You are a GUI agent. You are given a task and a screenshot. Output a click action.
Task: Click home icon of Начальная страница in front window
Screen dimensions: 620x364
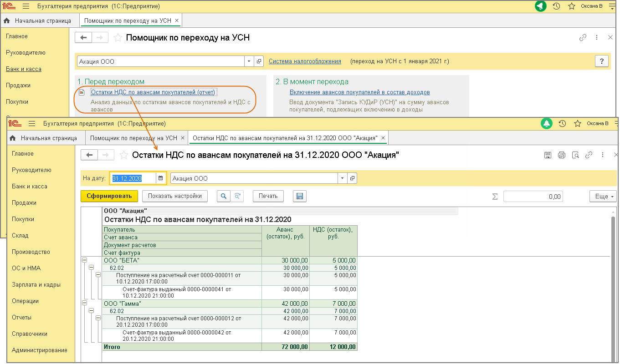[13, 138]
